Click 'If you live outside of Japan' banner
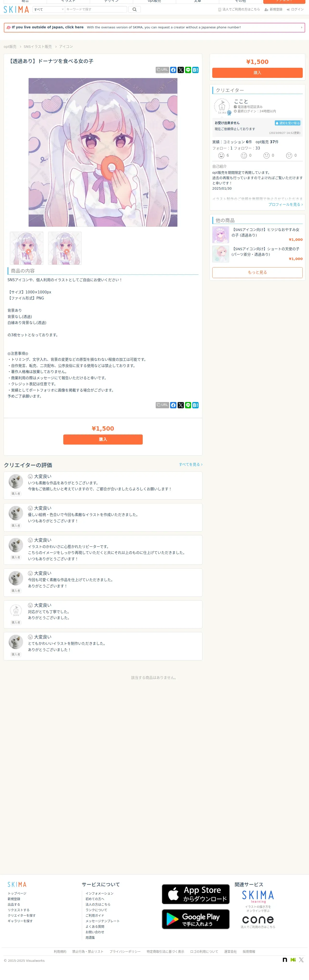 154,27
